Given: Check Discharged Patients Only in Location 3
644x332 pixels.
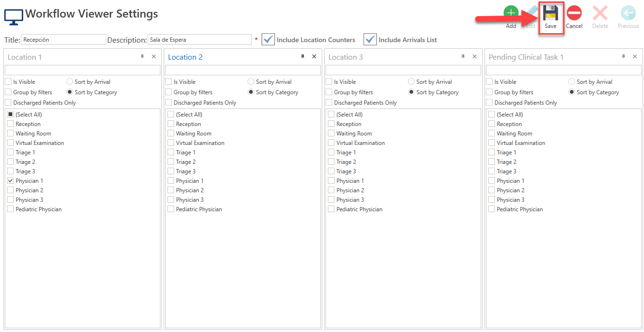Looking at the screenshot, I should pos(329,102).
